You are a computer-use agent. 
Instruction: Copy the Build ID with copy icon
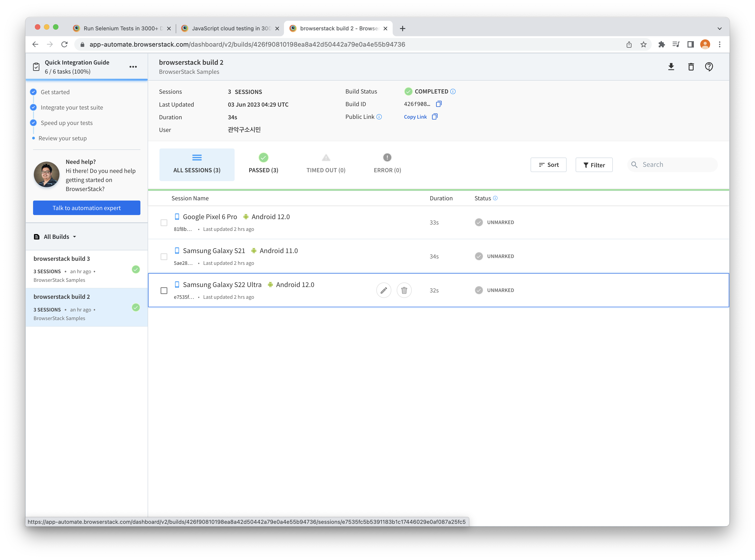(439, 104)
